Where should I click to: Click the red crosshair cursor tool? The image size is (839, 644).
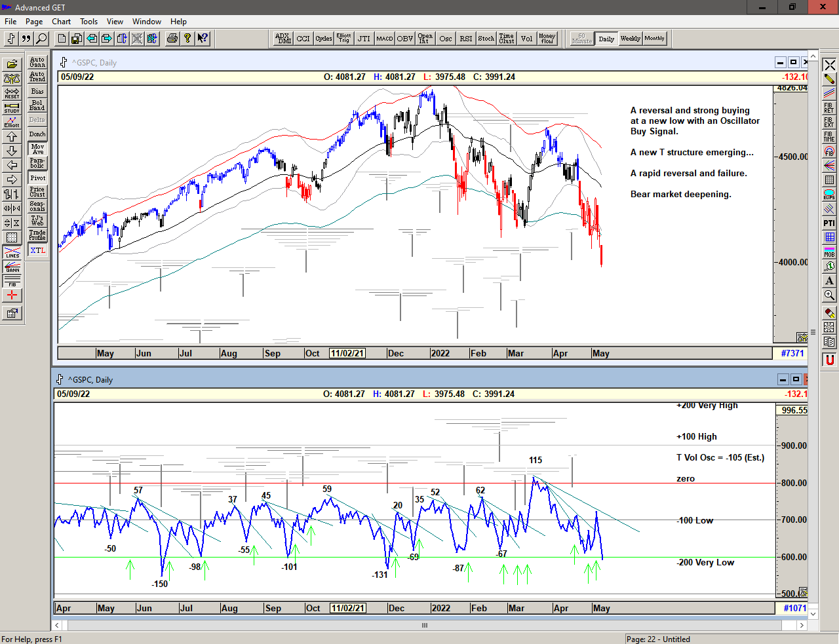tap(12, 295)
